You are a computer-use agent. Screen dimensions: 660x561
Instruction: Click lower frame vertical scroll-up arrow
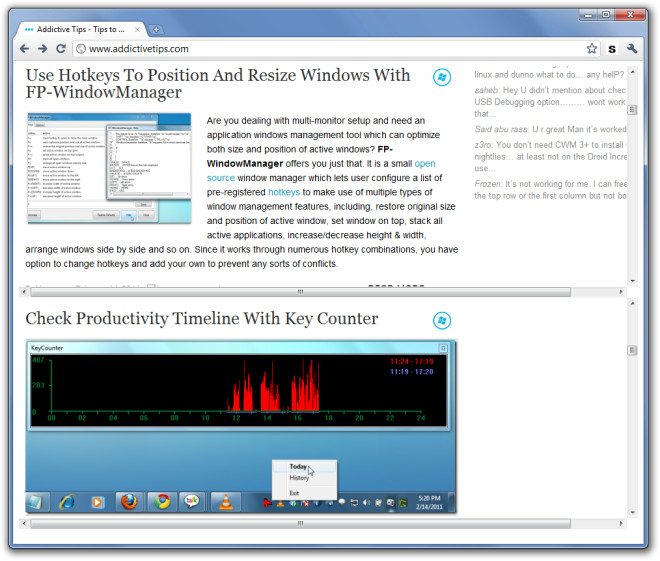(632, 303)
